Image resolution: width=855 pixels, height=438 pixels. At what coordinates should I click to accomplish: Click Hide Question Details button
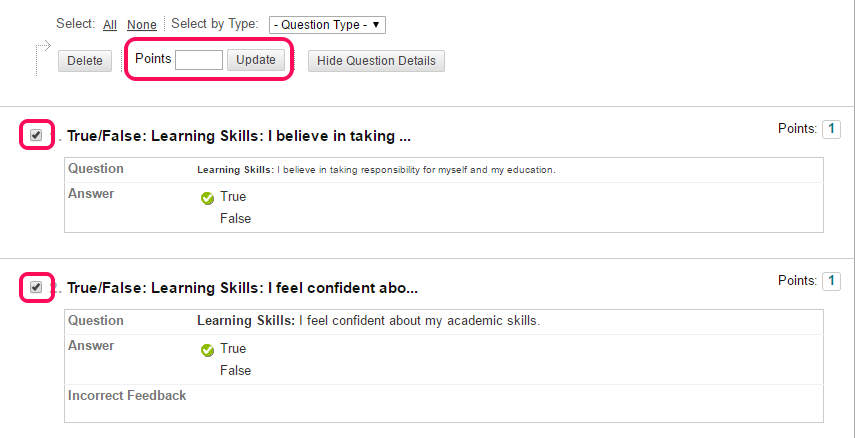coord(376,61)
